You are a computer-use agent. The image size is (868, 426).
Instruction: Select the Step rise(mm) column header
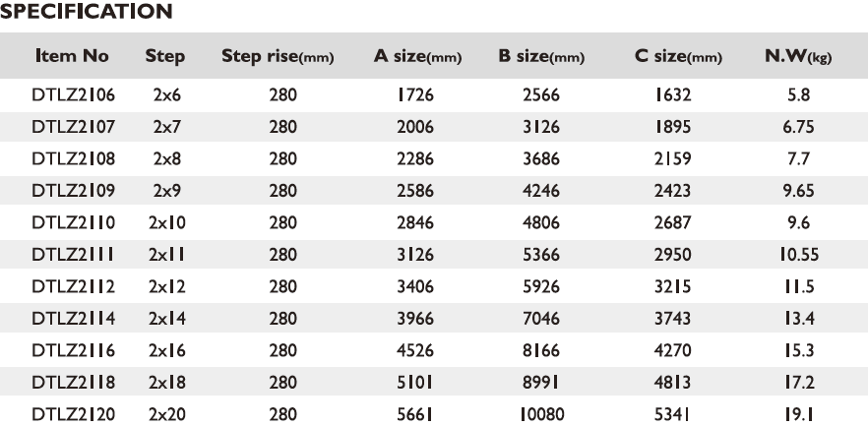[278, 56]
